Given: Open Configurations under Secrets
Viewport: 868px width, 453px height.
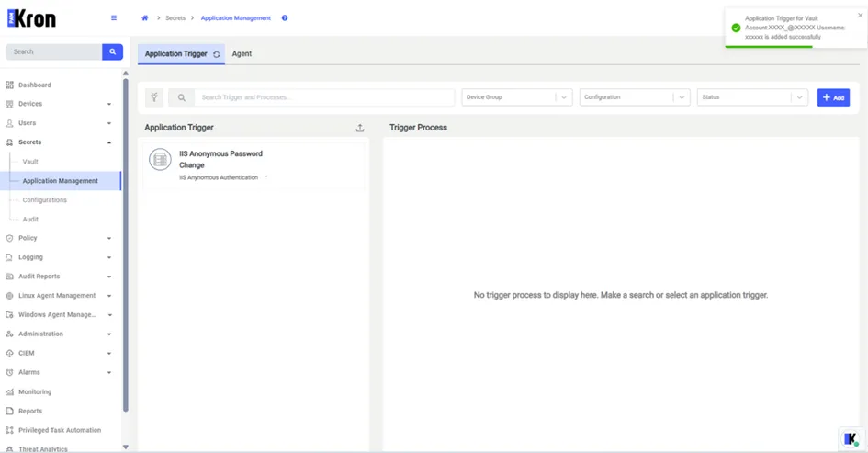Looking at the screenshot, I should pos(44,200).
